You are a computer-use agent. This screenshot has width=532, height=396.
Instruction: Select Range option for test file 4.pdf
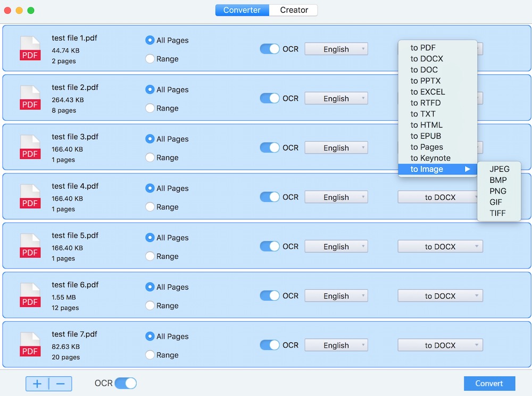(x=150, y=207)
